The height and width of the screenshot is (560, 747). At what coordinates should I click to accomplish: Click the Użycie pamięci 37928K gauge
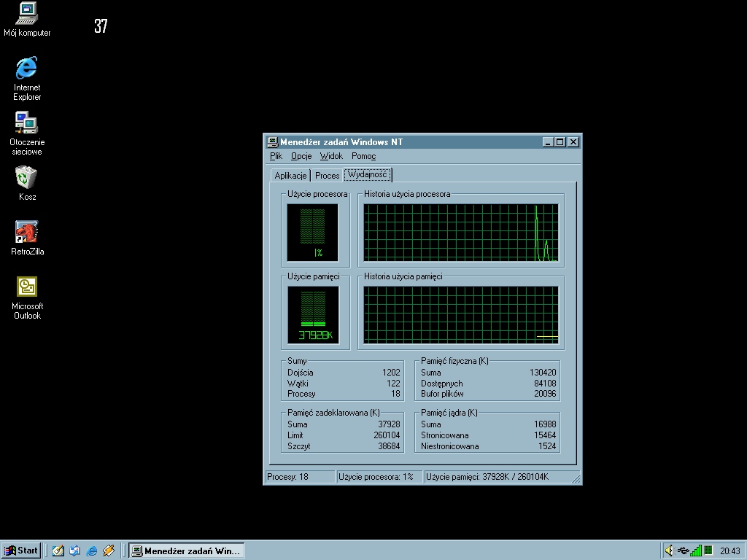click(313, 315)
